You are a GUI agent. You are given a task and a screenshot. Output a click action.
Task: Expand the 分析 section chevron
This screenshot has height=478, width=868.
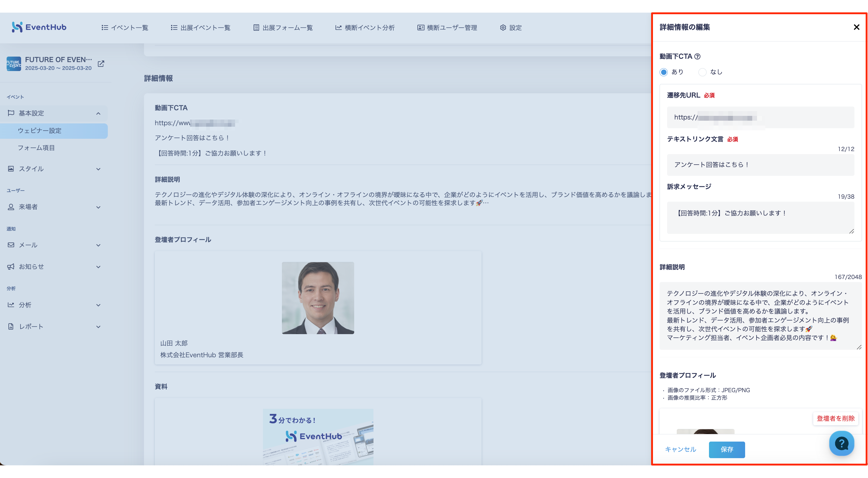click(98, 305)
